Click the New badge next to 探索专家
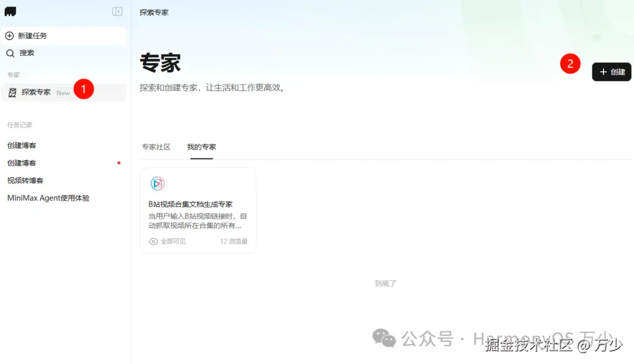634x364 pixels. [63, 93]
